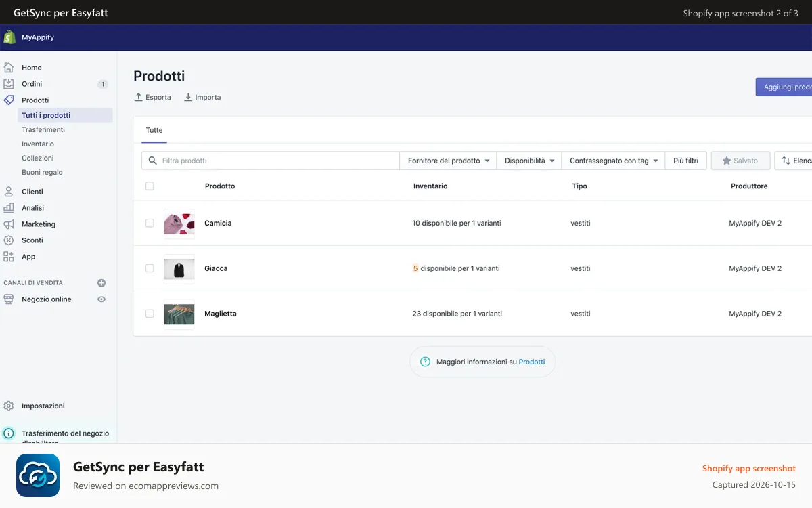The width and height of the screenshot is (812, 508).
Task: Open Inventario submenu item
Action: [x=38, y=144]
